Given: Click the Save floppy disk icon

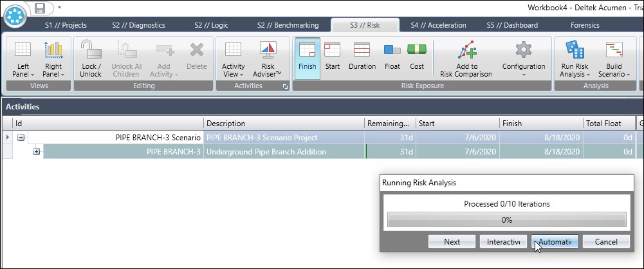Looking at the screenshot, I should pyautogui.click(x=40, y=8).
